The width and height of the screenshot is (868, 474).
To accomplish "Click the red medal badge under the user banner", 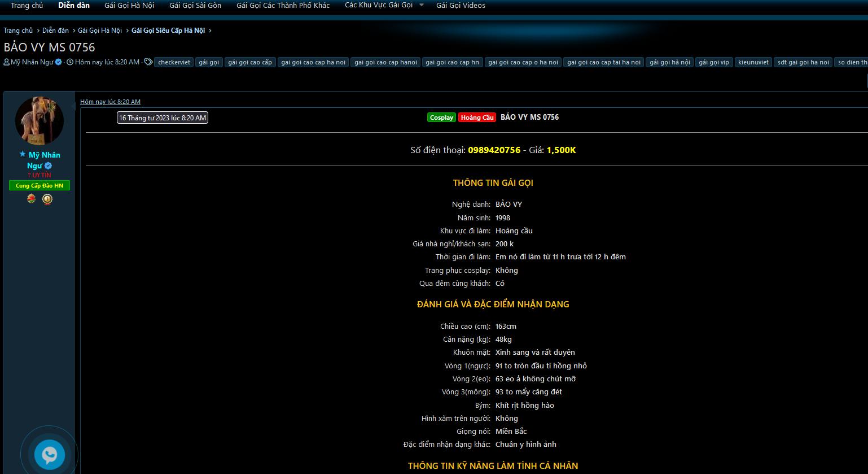I will pyautogui.click(x=32, y=199).
